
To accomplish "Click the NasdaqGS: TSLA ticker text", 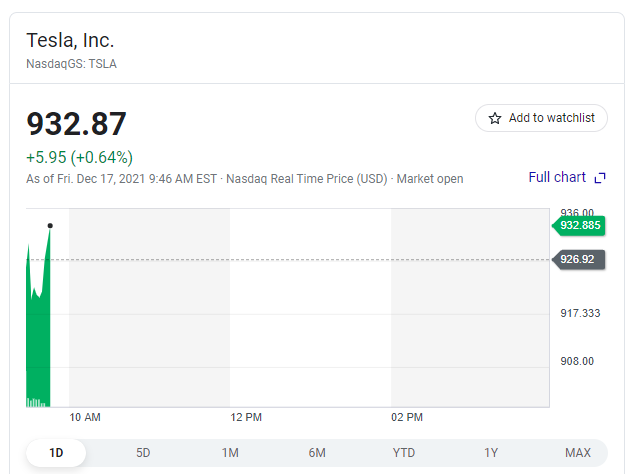I will [x=71, y=64].
